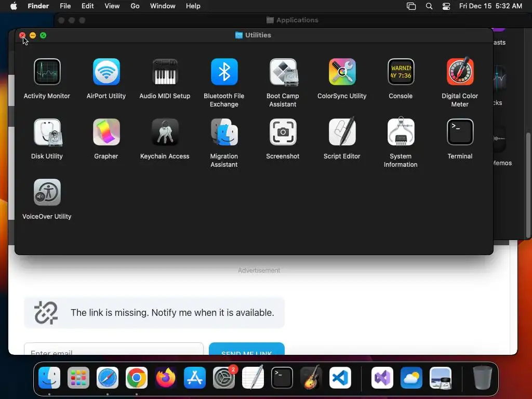Click the Send Me Link button
This screenshot has height=399, width=532.
tap(247, 349)
